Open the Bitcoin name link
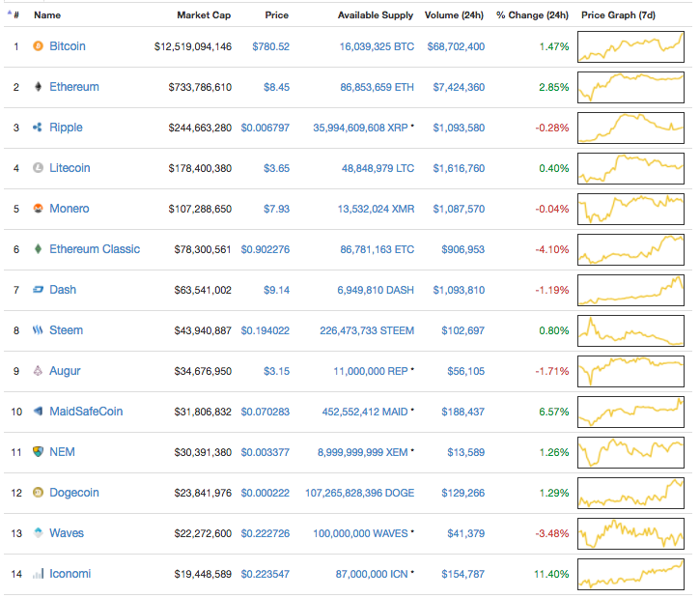 pos(68,46)
